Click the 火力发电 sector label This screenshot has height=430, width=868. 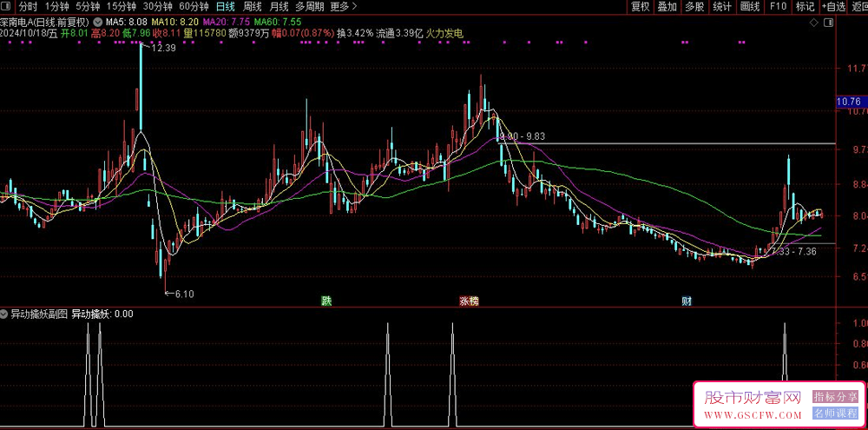(444, 33)
